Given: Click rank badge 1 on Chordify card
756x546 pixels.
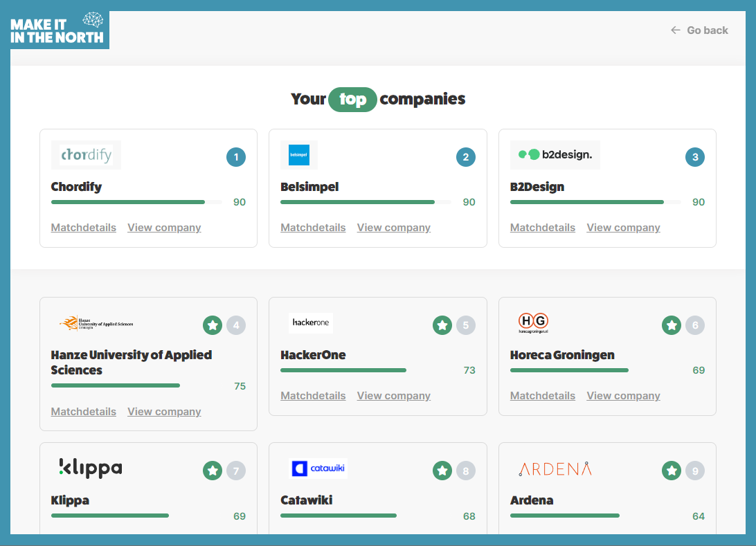Looking at the screenshot, I should [236, 157].
